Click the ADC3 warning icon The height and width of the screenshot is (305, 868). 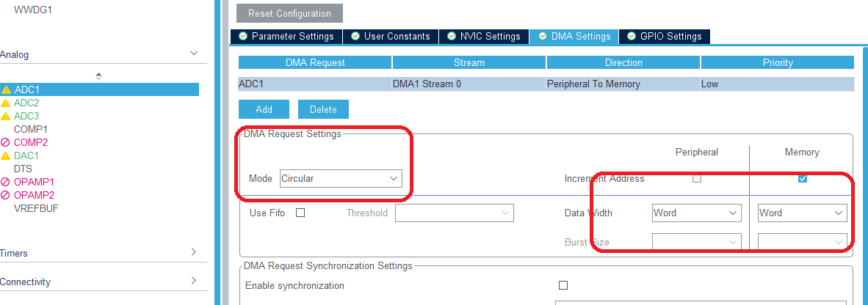coord(6,116)
